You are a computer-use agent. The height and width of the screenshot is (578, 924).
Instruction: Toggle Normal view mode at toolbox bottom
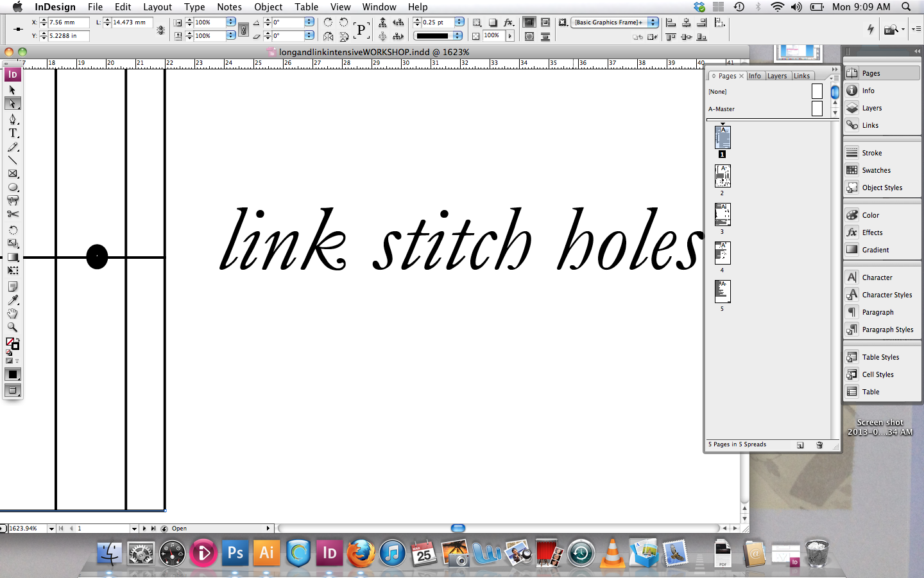(x=12, y=390)
